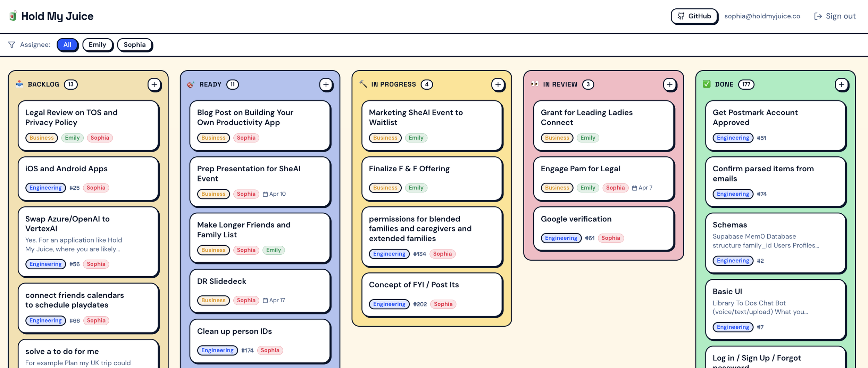Click the Backlog inbox tray icon

click(20, 84)
